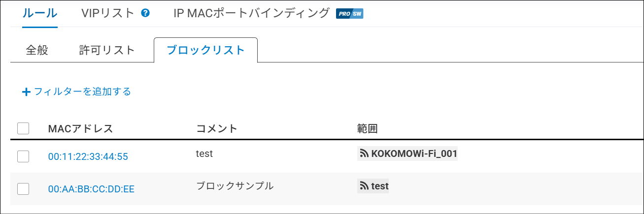Click the KOKOMOWi-Fi_001 range tag
Image resolution: width=644 pixels, height=214 pixels.
414,154
